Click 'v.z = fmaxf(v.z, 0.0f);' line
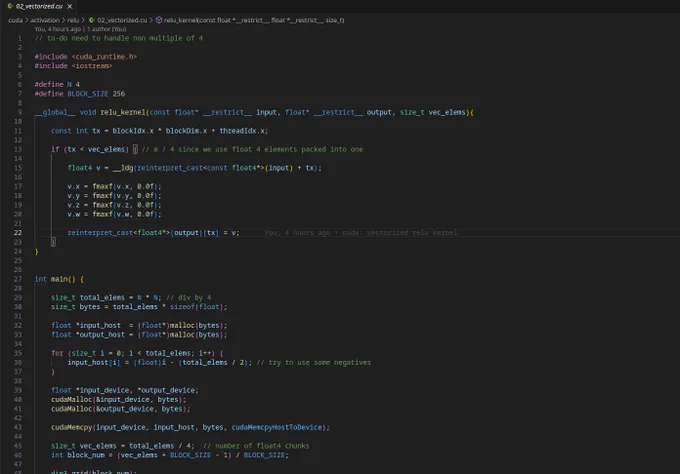680x474 pixels. click(x=114, y=205)
